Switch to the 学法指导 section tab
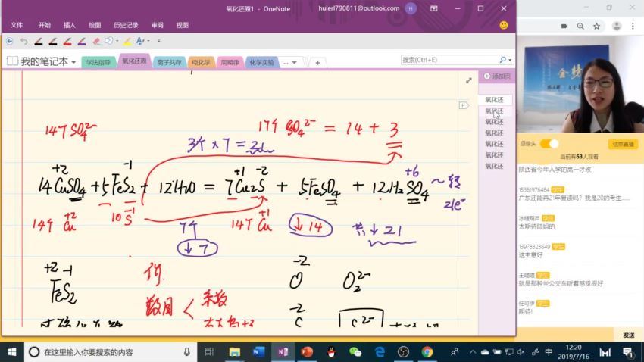The image size is (644, 362). pos(98,62)
